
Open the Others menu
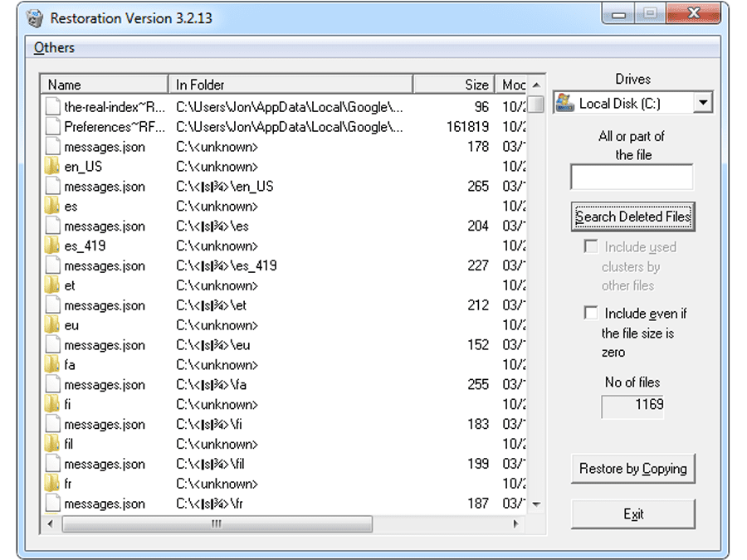pyautogui.click(x=54, y=47)
